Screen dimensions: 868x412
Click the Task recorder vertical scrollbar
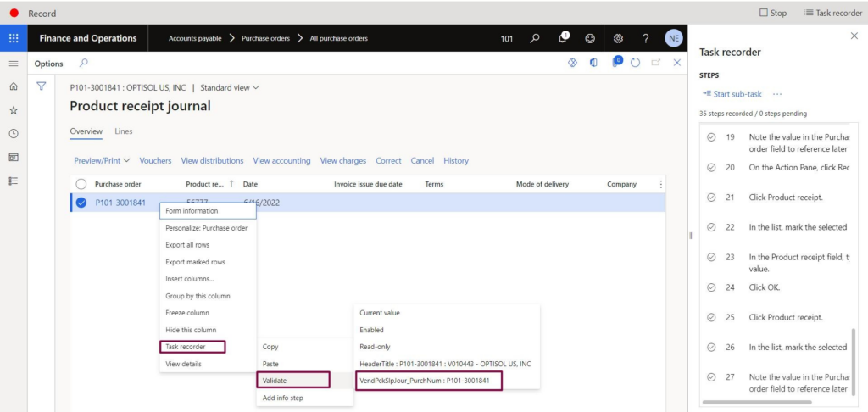pyautogui.click(x=853, y=364)
